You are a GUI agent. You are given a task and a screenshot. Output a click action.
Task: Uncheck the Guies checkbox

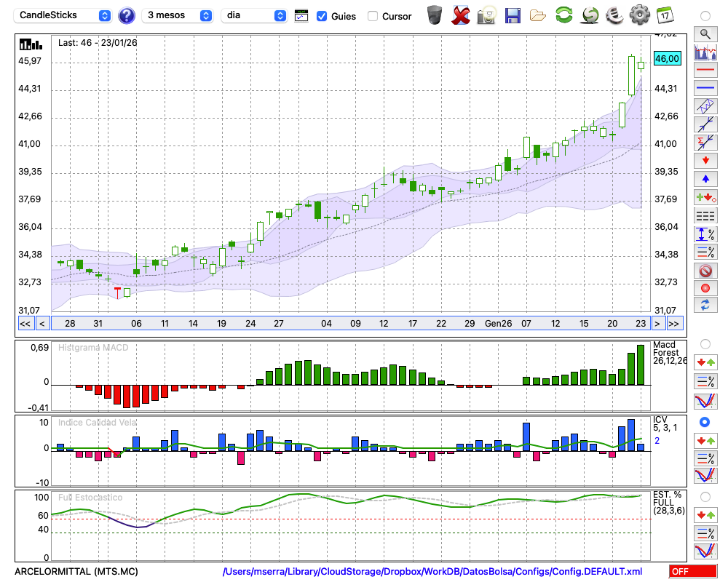pos(322,16)
